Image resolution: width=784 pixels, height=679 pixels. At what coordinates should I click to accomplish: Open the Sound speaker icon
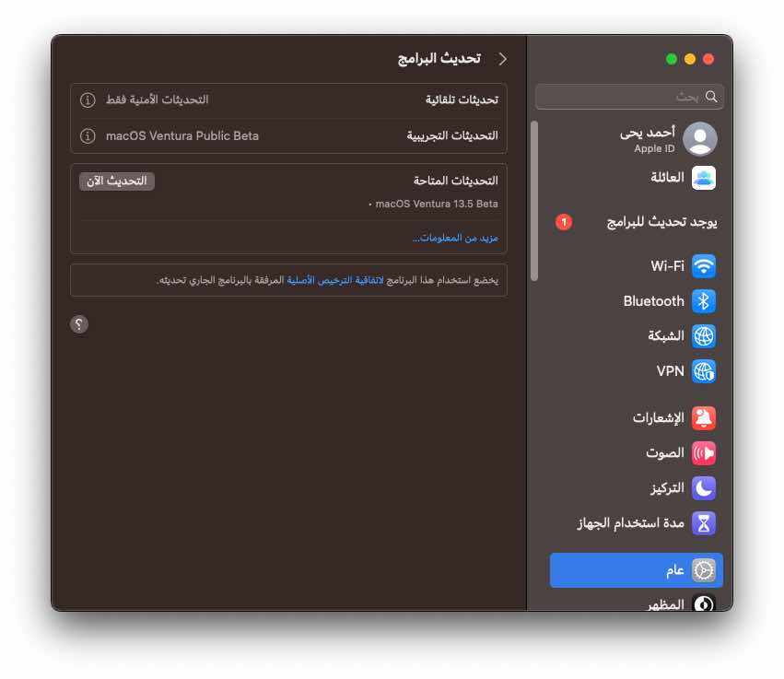[x=703, y=453]
